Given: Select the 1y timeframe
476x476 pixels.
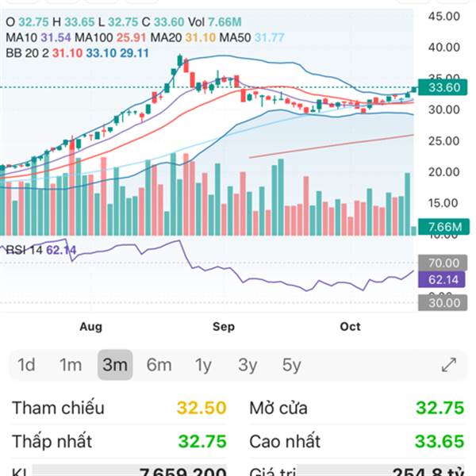Looking at the screenshot, I should [x=203, y=365].
